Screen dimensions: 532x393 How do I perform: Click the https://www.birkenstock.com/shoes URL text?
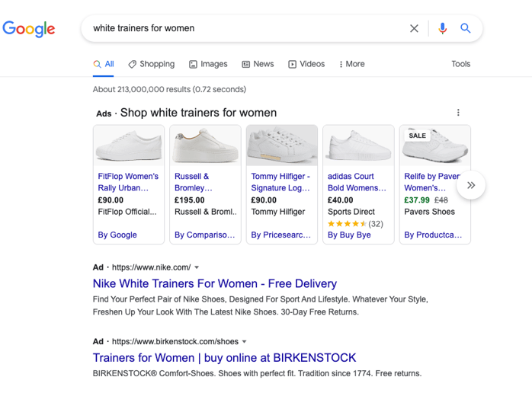[x=175, y=342]
